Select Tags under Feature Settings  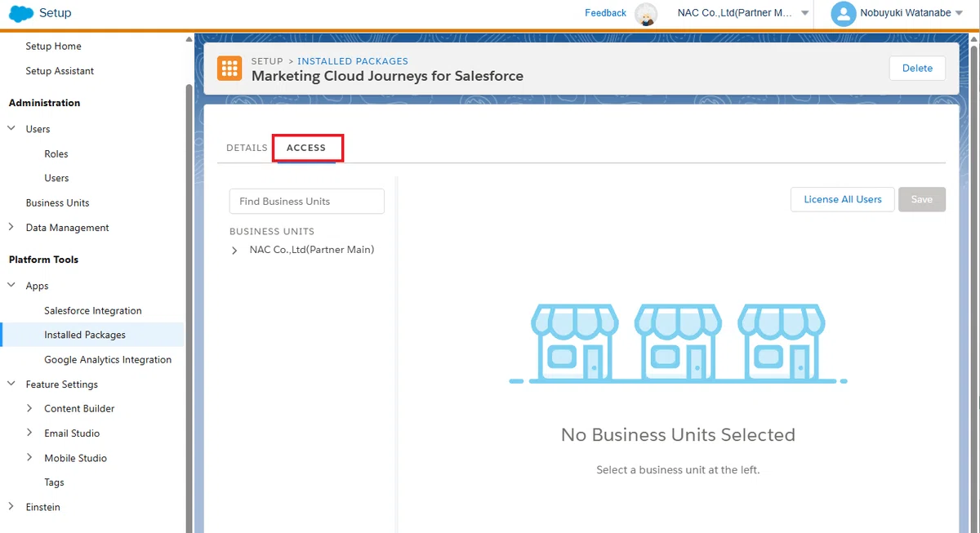point(54,482)
